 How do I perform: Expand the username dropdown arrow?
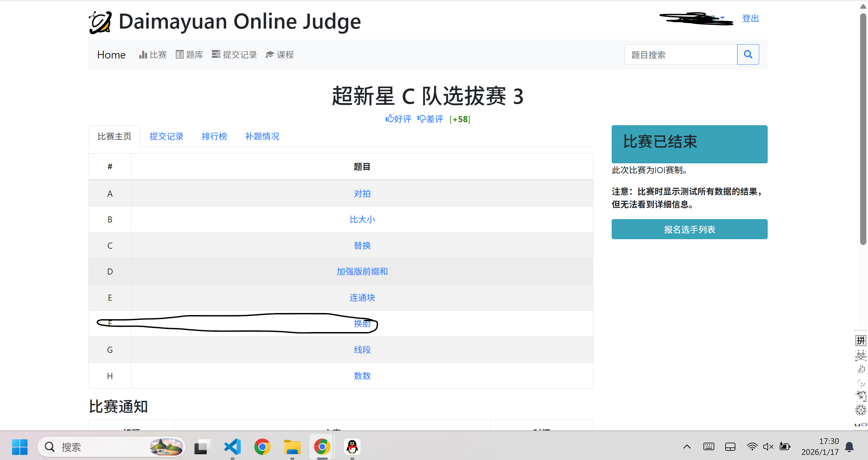[723, 18]
